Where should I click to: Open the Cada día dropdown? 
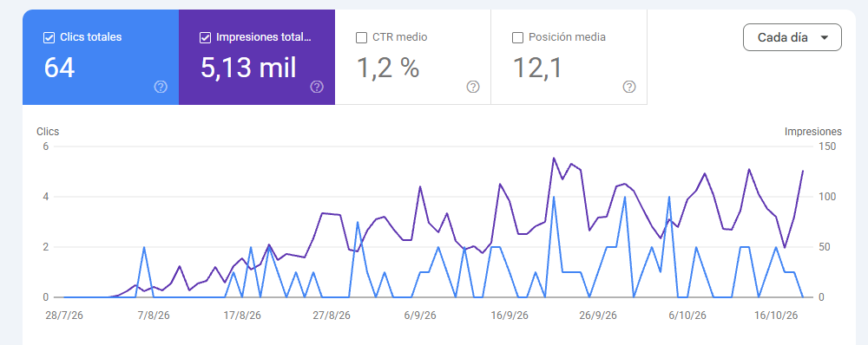pos(792,37)
